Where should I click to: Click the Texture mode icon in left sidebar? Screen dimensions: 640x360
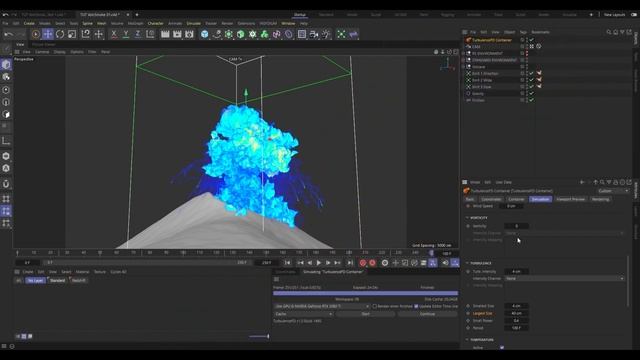pyautogui.click(x=6, y=77)
